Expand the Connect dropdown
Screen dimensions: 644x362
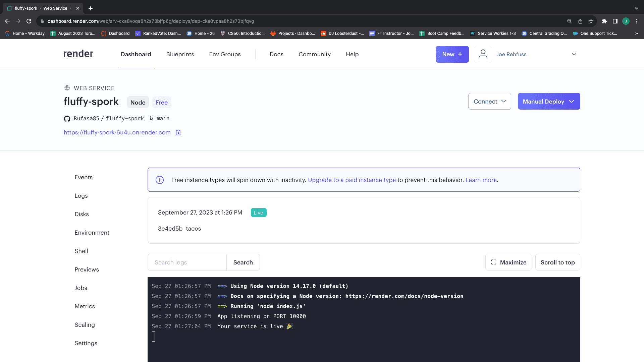point(489,101)
